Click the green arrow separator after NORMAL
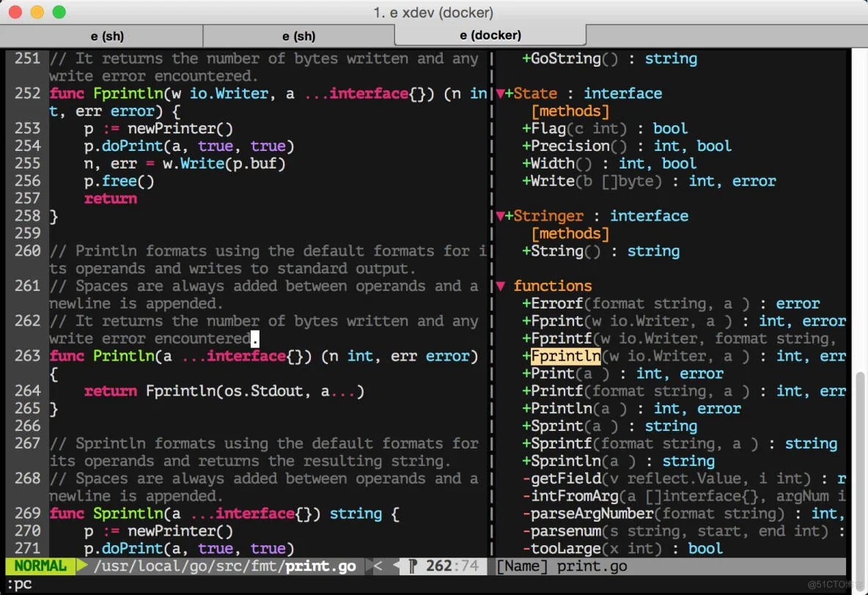 click(82, 566)
